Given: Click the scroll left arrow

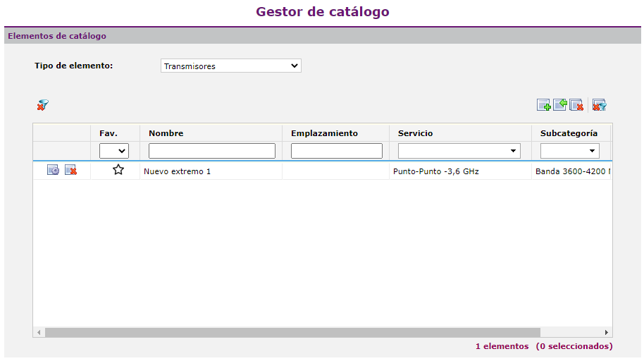Looking at the screenshot, I should point(39,332).
